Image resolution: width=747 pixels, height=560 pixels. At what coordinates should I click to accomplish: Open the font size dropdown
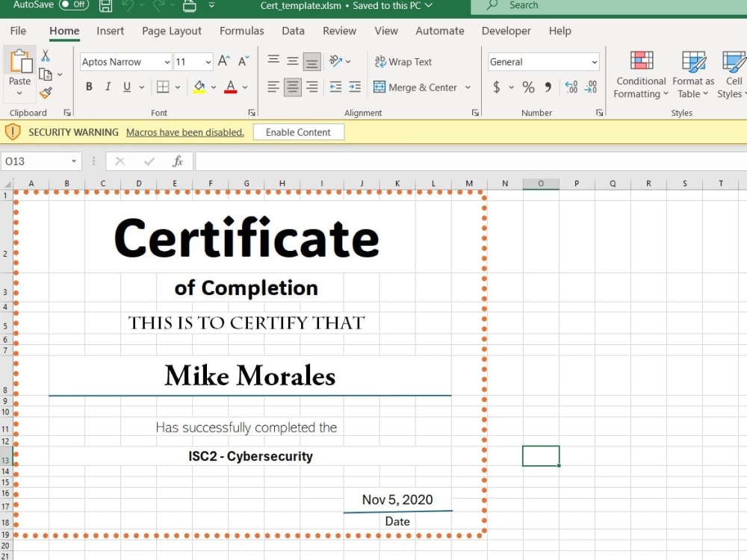click(x=208, y=62)
